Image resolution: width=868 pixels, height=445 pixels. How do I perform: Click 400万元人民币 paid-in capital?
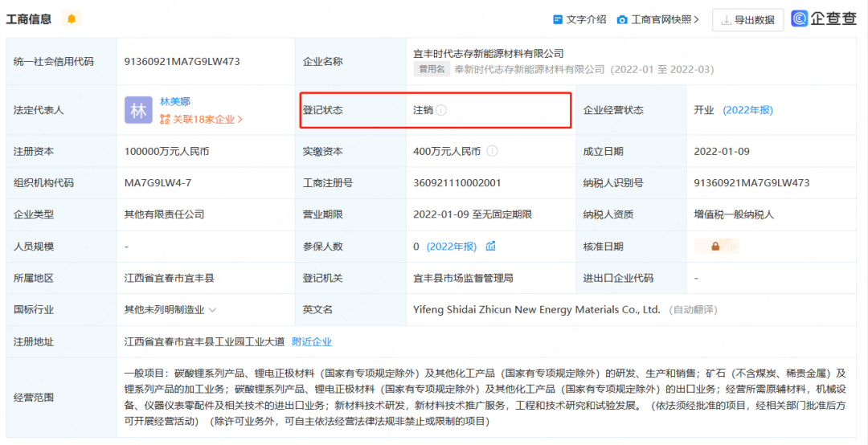447,151
